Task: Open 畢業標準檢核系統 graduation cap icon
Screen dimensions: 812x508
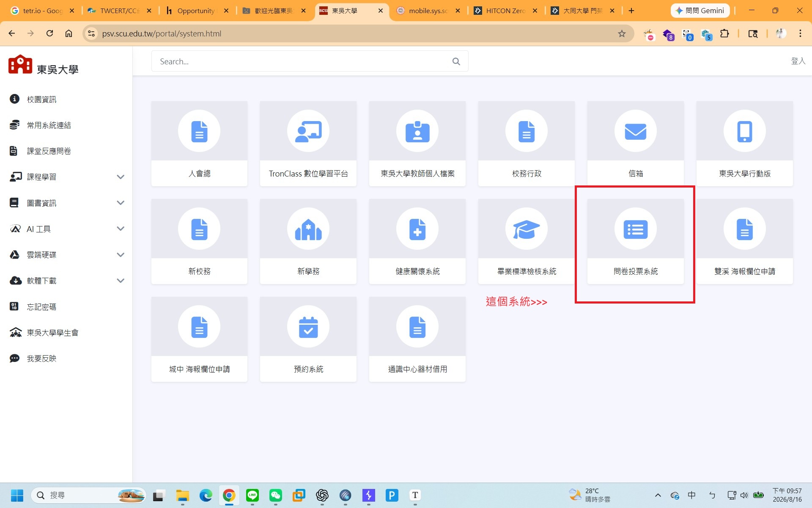Action: coord(527,229)
